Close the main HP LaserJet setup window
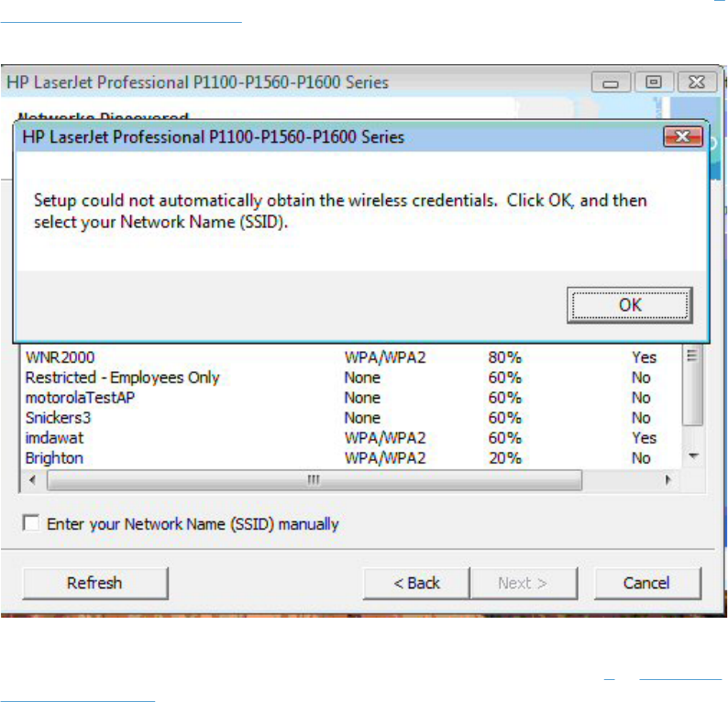This screenshot has width=728, height=702. pos(697,82)
